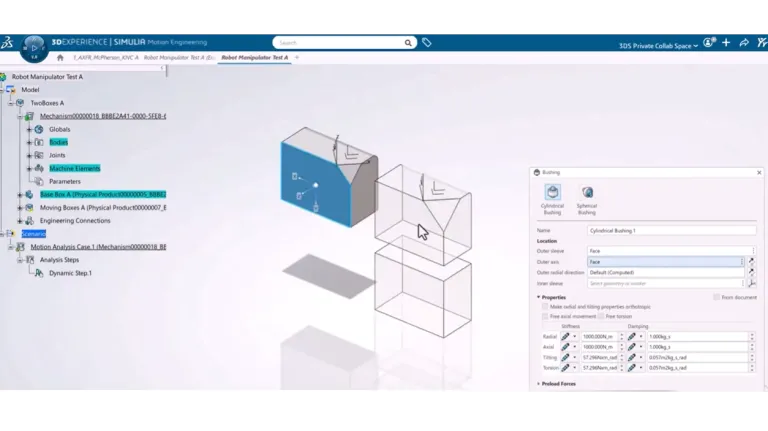Viewport: 768px width, 431px height.
Task: Click the Dassault 3DS logo icon
Action: point(7,43)
